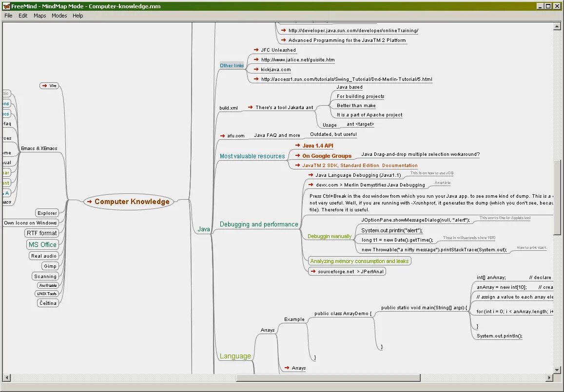Image resolution: width=564 pixels, height=392 pixels.
Task: Select the Java node
Action: tap(204, 229)
